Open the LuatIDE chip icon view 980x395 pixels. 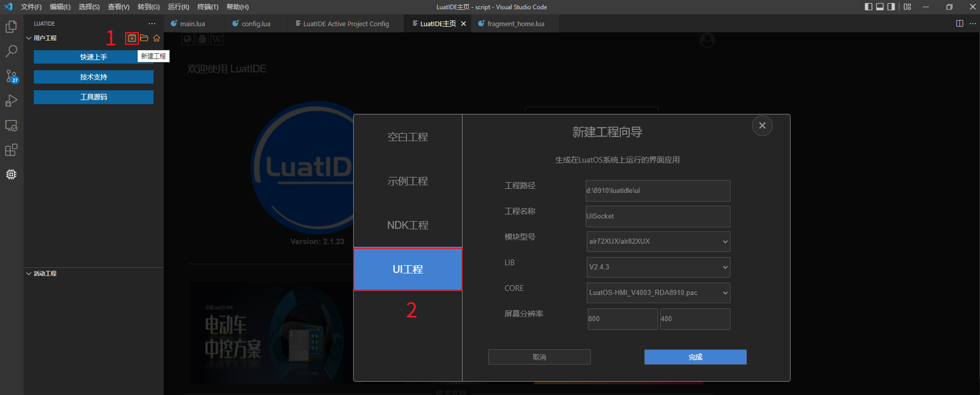pyautogui.click(x=11, y=175)
